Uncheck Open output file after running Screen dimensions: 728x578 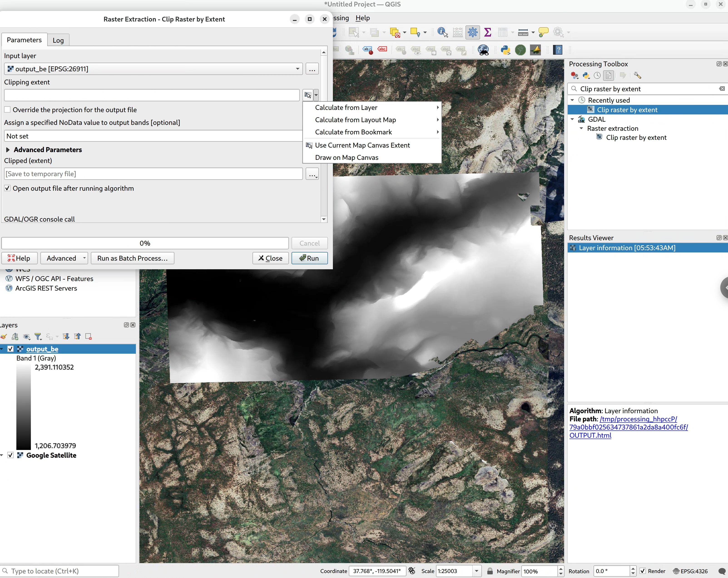point(7,188)
